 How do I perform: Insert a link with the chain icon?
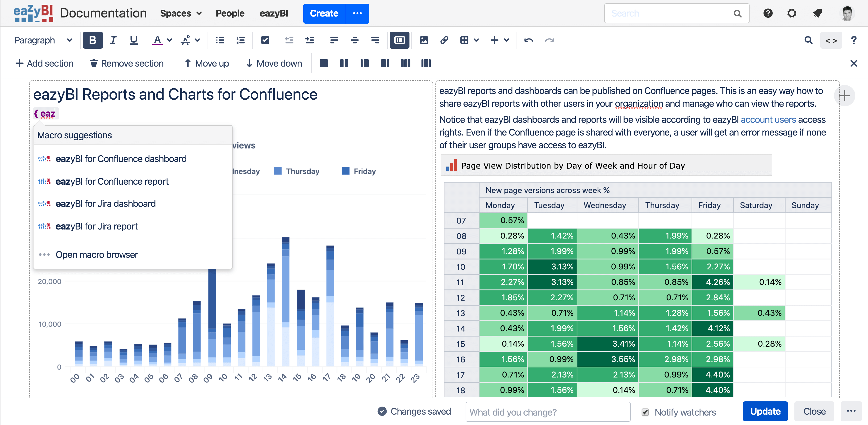(x=444, y=40)
